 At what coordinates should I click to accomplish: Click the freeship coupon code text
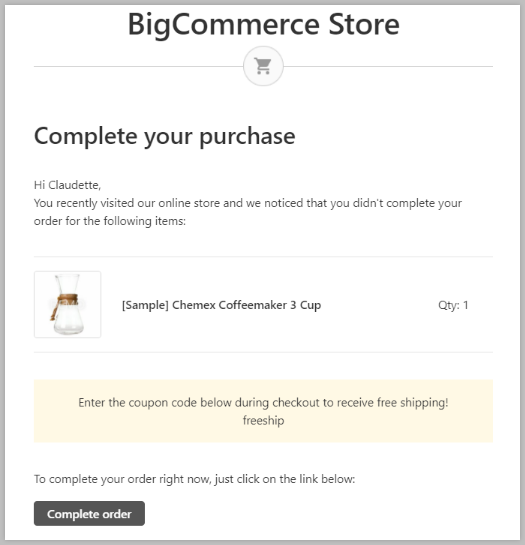[x=263, y=420]
